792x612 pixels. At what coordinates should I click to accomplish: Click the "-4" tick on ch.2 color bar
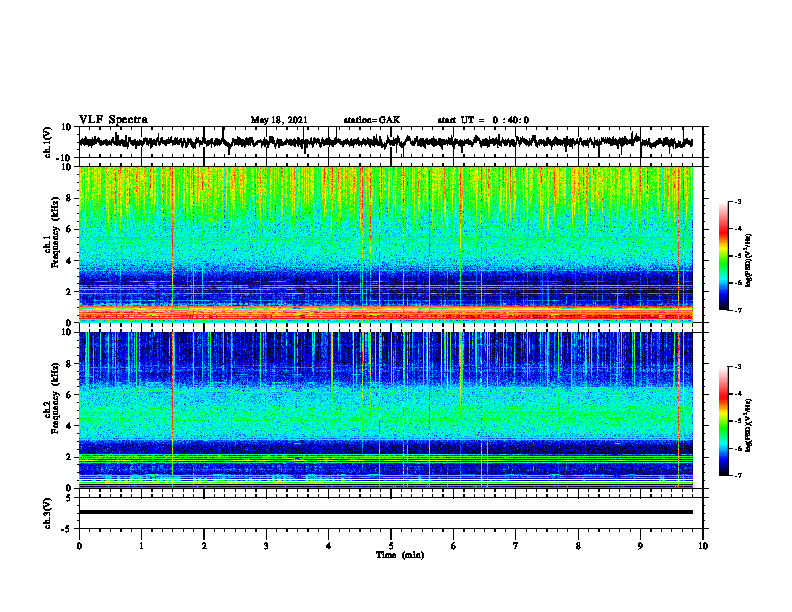point(737,394)
